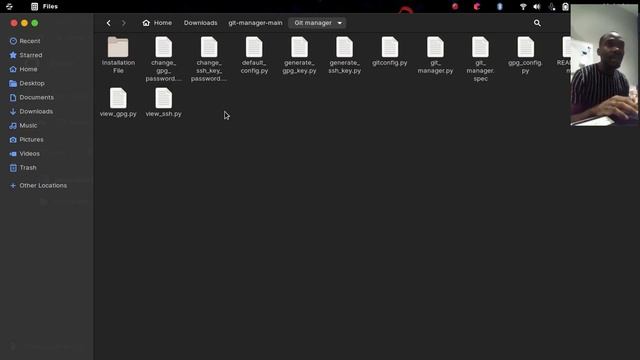The image size is (640, 360).
Task: Select the change_ssh_key_password file
Action: coord(209,59)
